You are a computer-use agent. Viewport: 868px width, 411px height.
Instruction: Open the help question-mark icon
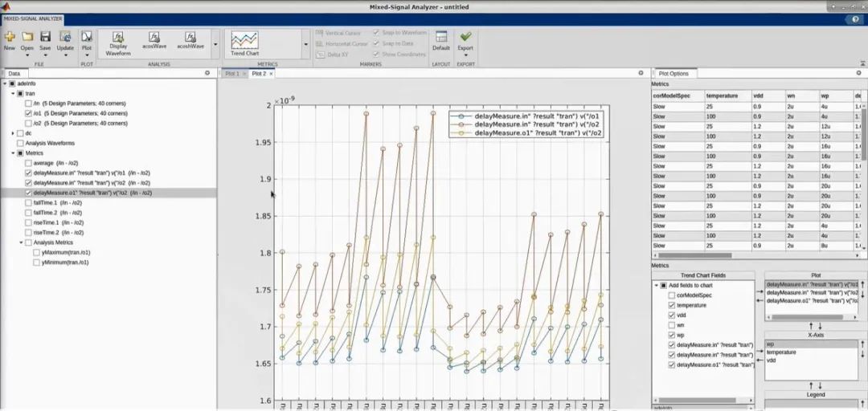click(856, 19)
